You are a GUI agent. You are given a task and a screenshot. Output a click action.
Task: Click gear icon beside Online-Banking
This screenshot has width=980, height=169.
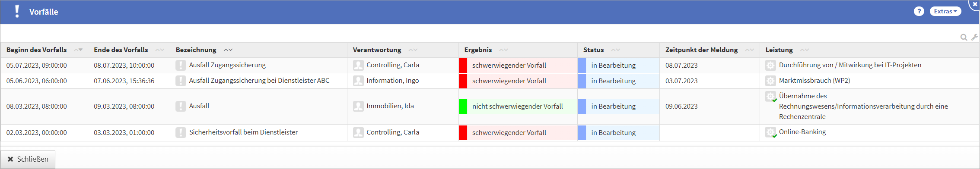click(771, 132)
